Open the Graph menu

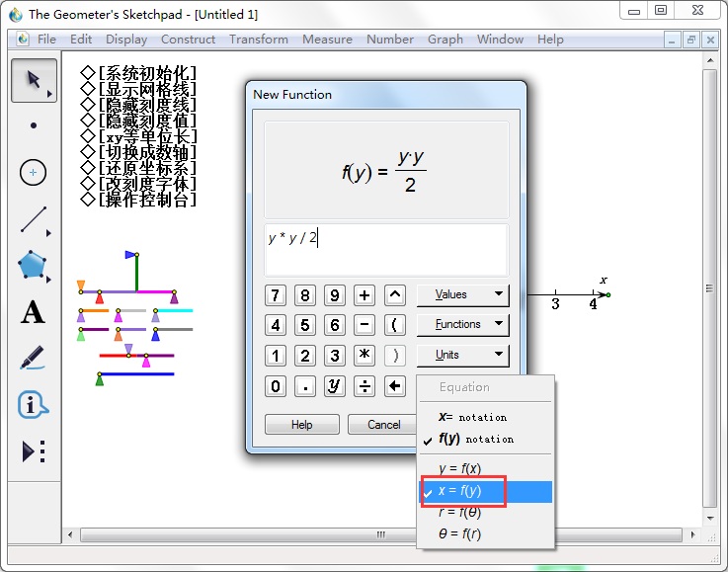click(x=445, y=40)
